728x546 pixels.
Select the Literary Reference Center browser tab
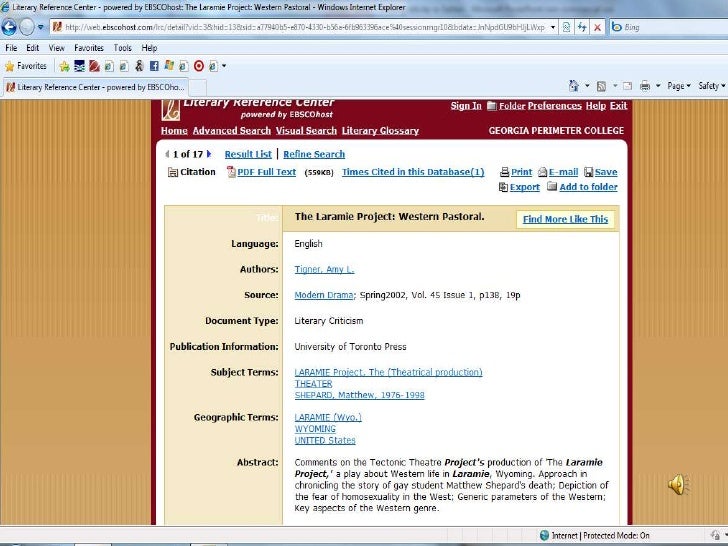click(96, 87)
